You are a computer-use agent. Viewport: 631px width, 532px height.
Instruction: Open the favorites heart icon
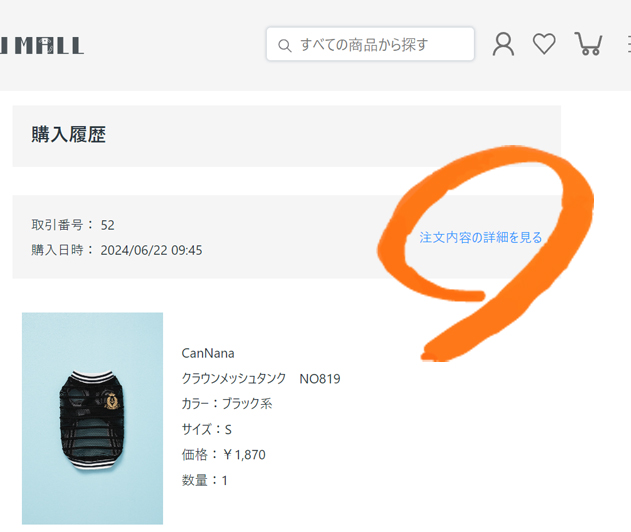544,44
